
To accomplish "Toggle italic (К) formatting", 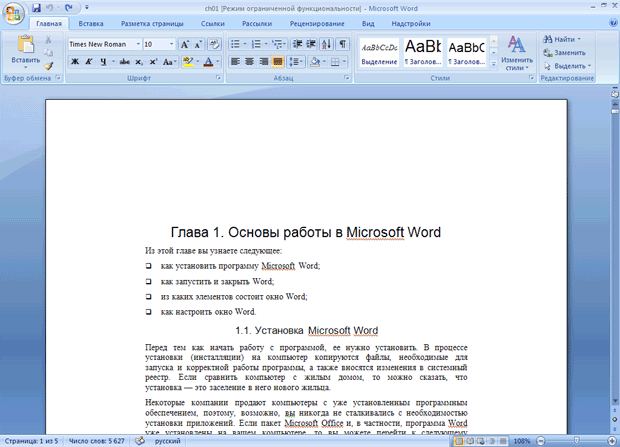I will tap(89, 62).
